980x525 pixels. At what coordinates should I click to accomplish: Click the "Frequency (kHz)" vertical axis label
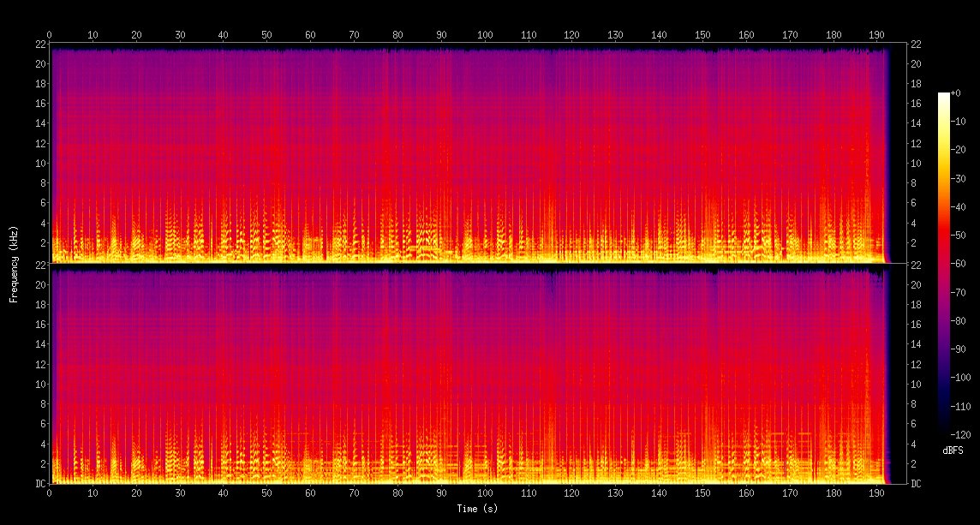[14, 265]
